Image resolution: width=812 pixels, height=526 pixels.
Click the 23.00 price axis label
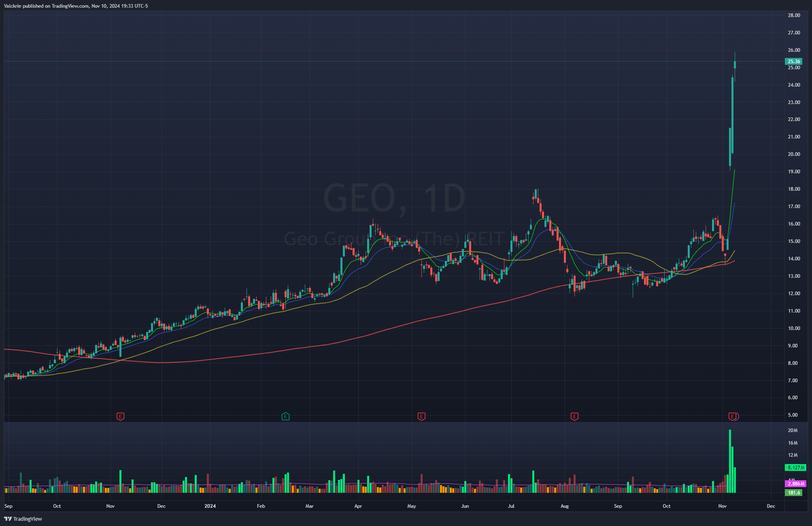coord(794,102)
